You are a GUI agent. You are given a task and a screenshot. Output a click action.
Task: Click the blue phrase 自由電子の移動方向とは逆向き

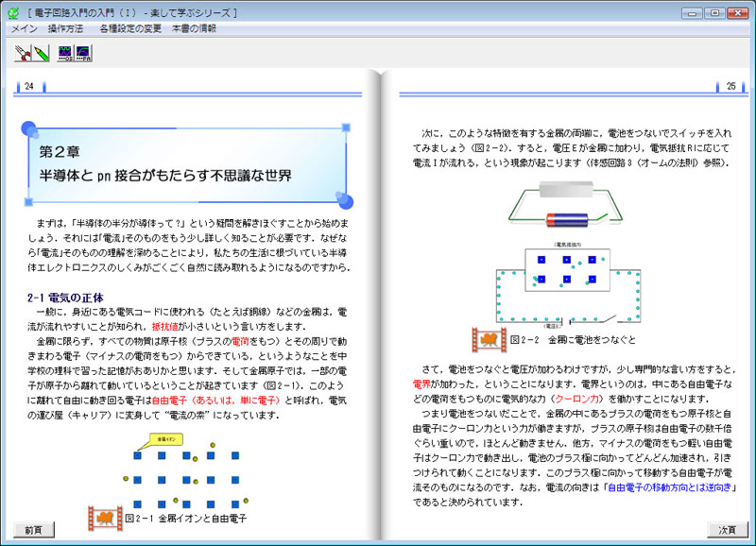669,487
